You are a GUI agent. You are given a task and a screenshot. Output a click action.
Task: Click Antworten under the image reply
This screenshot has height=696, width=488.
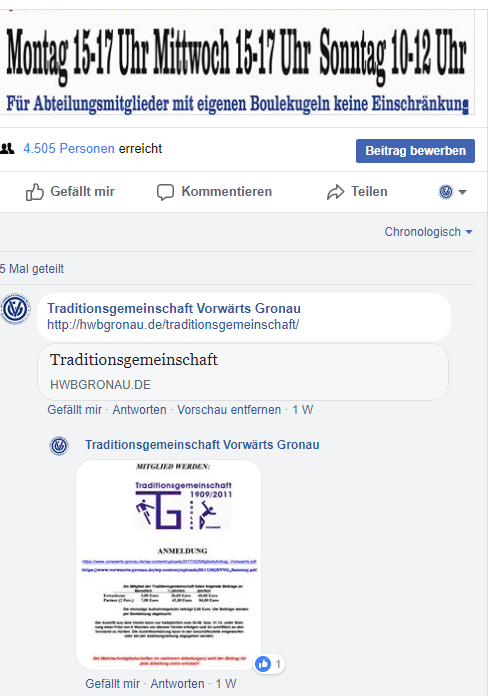178,684
